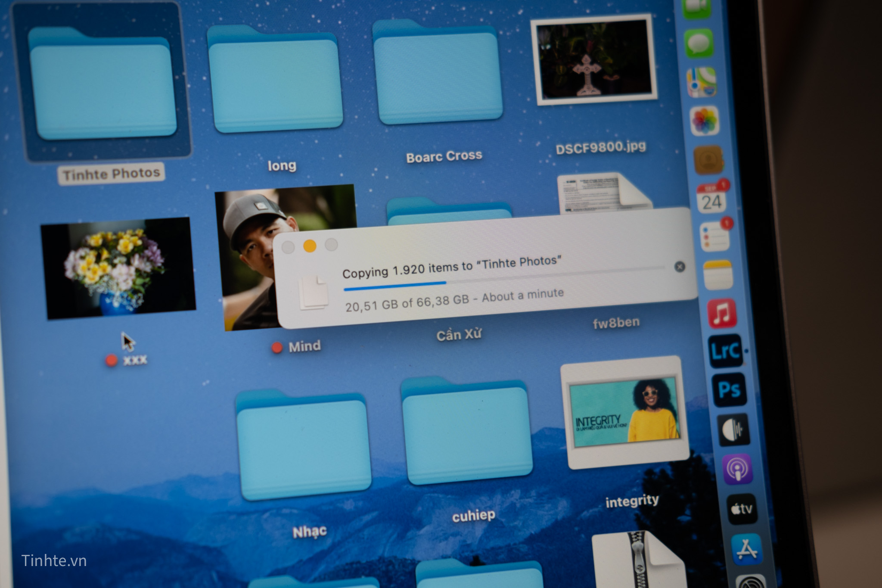
Task: Select the integrity image file
Action: (x=625, y=413)
